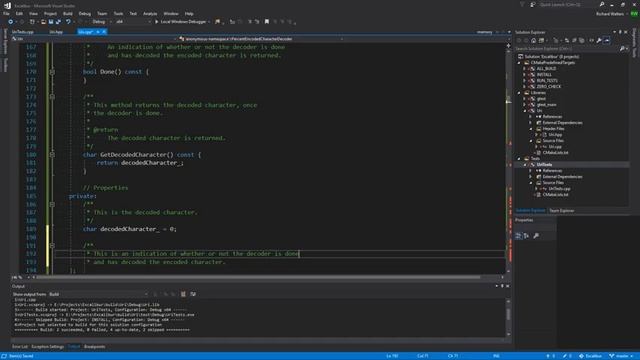Click the Save file toolbar icon
Viewport: 640px width, 360px height.
click(51, 22)
